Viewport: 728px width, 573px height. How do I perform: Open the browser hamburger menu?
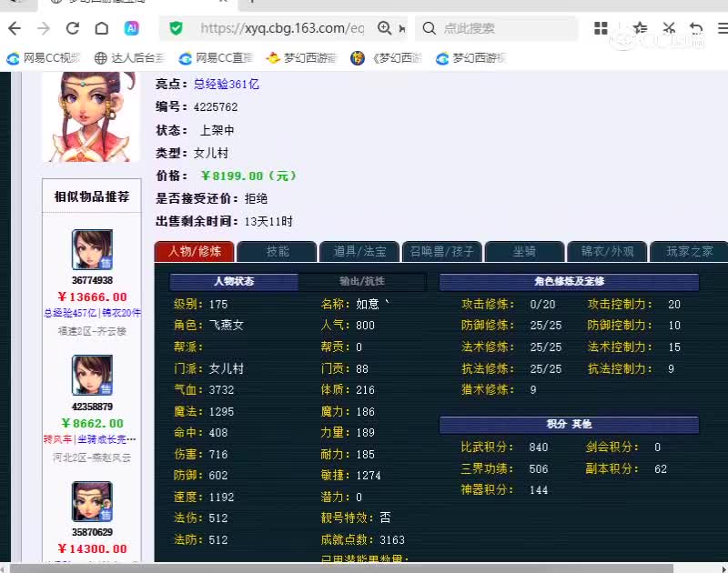pos(723,28)
